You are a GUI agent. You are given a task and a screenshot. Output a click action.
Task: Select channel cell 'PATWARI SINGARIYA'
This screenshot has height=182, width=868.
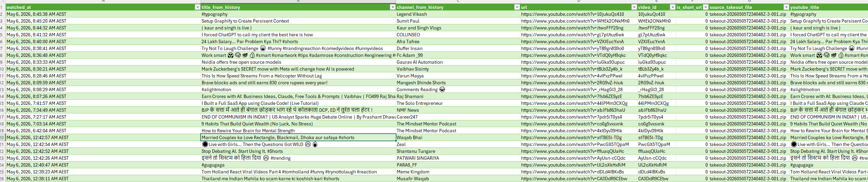[458, 158]
